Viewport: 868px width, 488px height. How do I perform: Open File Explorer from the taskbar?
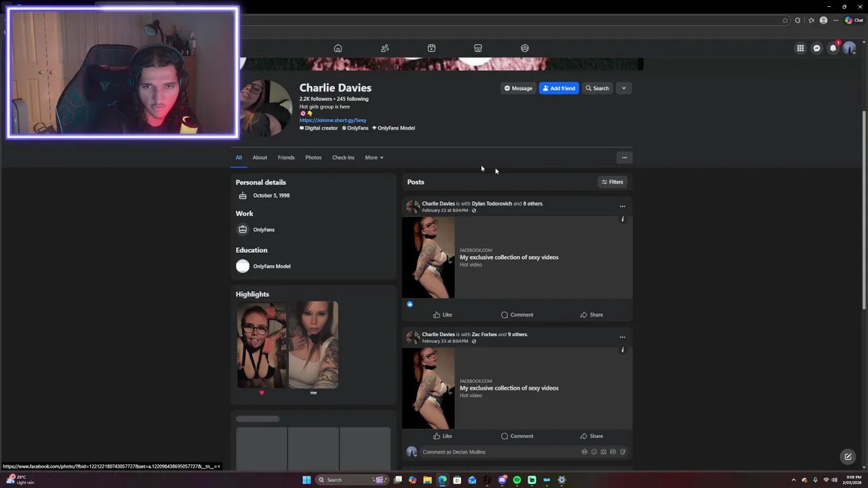(427, 480)
